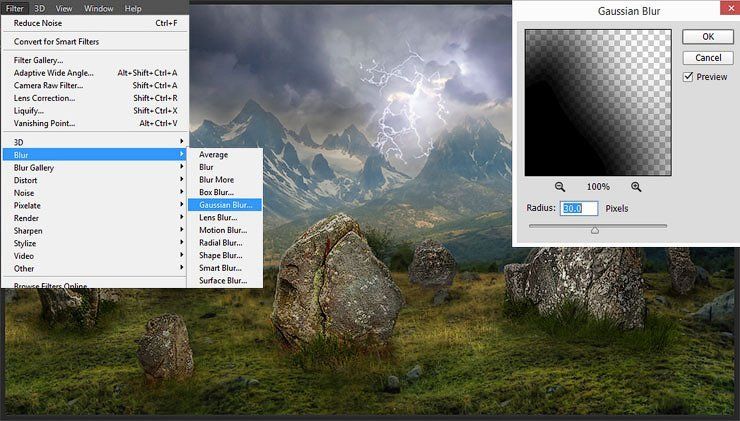Screen dimensions: 740x421
Task: Open Camera Raw Filter
Action: pos(95,85)
